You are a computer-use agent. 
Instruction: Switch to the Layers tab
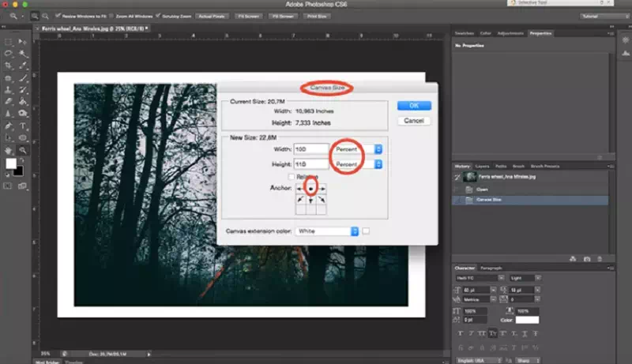(x=482, y=167)
